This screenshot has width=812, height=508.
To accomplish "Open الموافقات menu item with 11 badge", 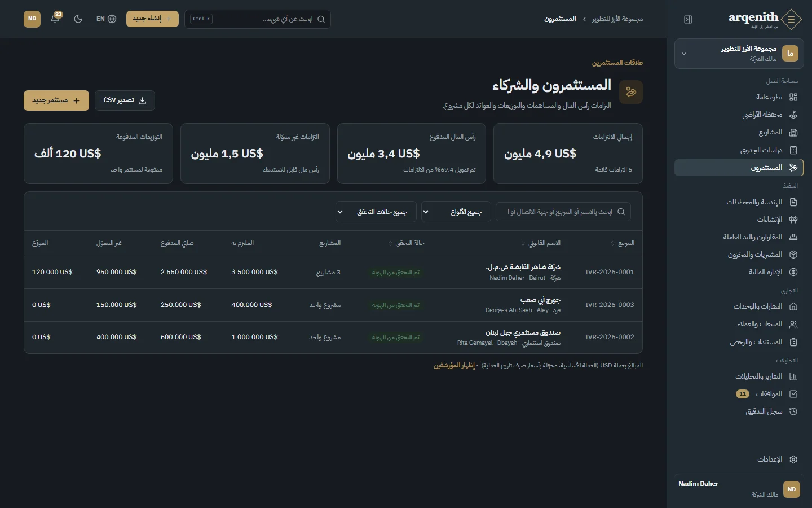I will pos(739,394).
